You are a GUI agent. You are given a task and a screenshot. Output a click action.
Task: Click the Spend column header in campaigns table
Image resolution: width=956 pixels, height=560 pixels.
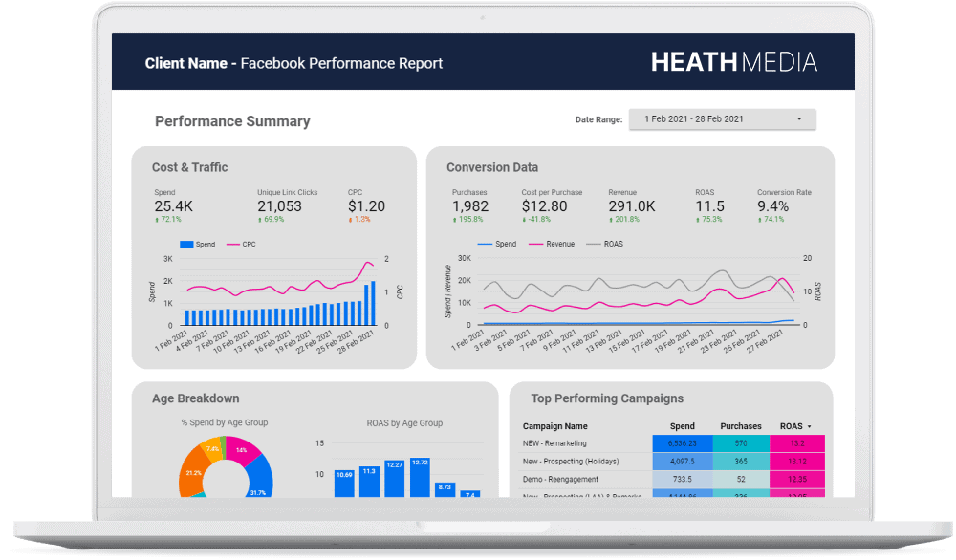(683, 426)
